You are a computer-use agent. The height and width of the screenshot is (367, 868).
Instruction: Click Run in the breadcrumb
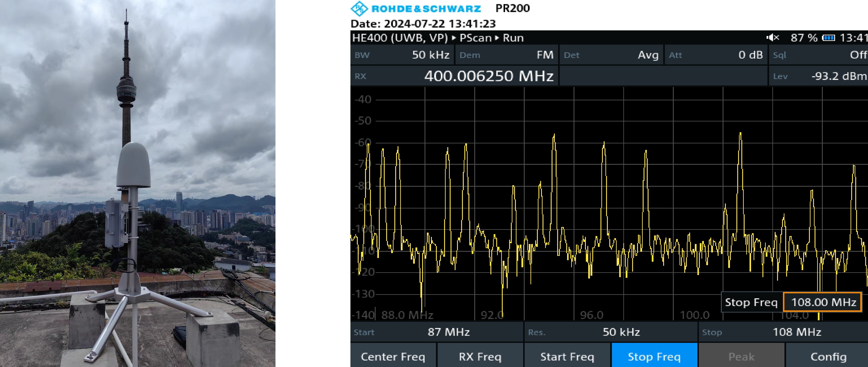513,38
